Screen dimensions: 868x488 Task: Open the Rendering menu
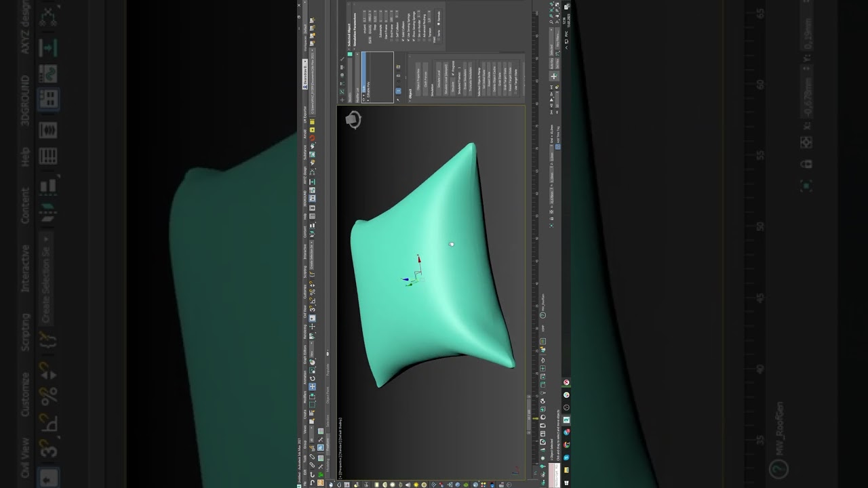click(305, 330)
